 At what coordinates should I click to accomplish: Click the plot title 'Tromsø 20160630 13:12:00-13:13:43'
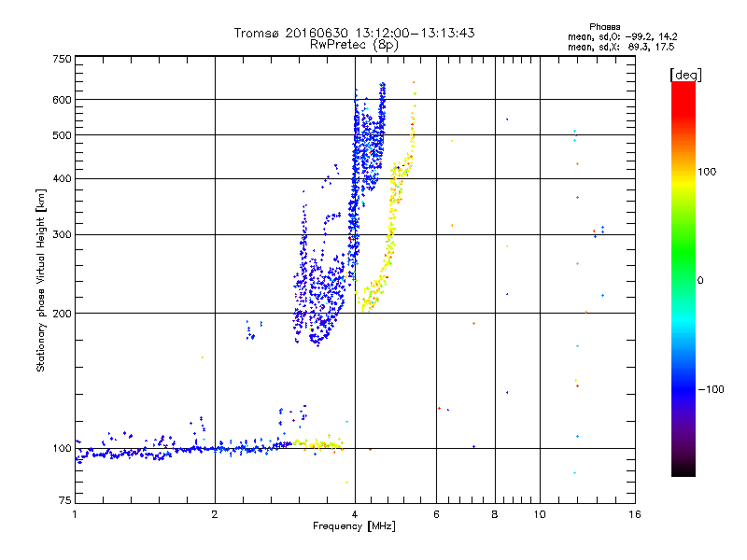[x=354, y=33]
